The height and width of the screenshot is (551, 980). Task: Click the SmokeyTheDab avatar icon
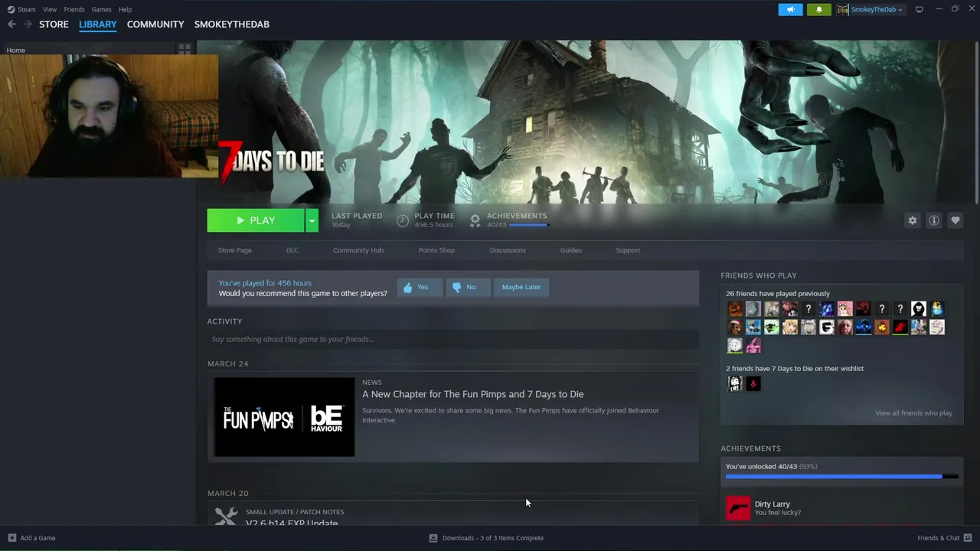tap(843, 9)
